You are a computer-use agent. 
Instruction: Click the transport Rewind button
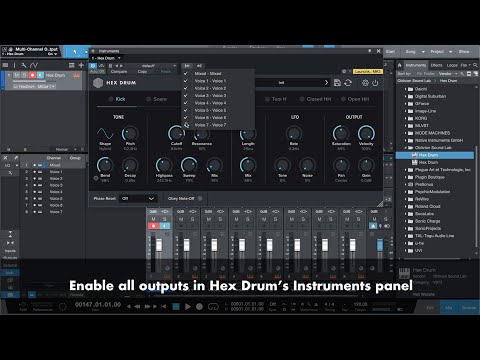[137, 306]
